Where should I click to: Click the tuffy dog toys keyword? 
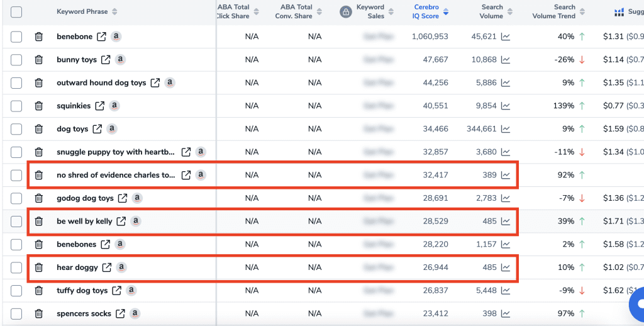coord(82,290)
